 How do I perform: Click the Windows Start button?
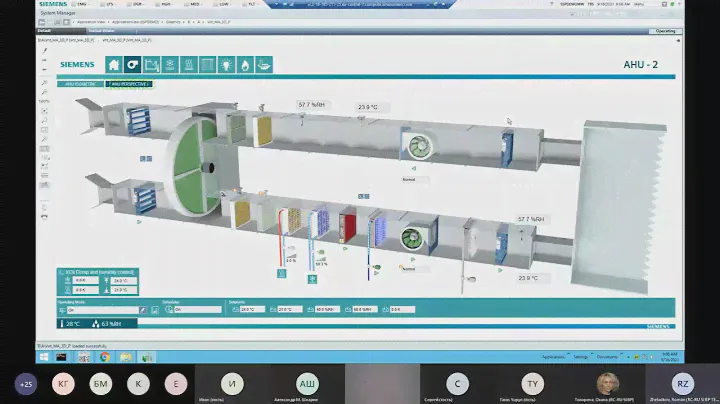click(x=43, y=356)
